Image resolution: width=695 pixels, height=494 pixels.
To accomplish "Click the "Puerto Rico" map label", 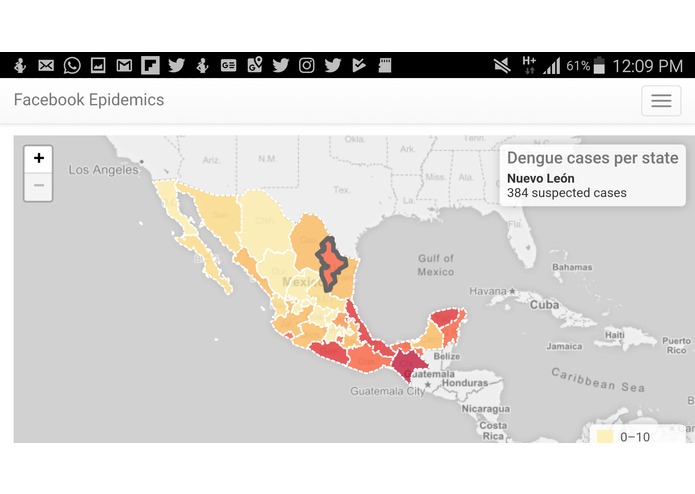I will coord(676,346).
